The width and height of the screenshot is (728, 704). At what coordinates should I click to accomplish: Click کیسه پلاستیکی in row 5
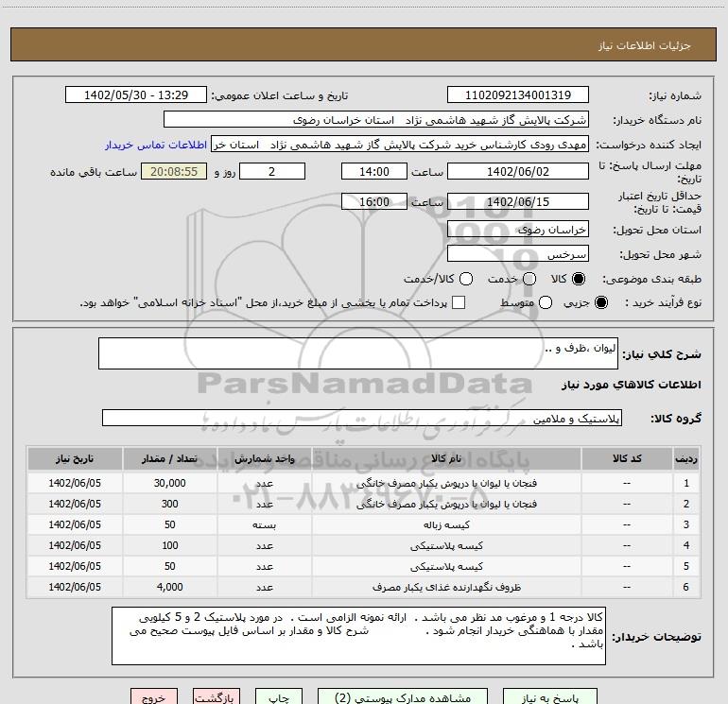[446, 567]
